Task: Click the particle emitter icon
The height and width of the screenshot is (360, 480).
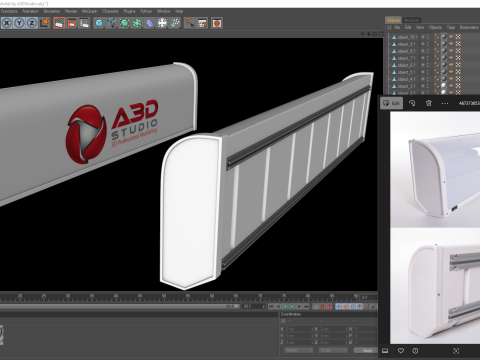Action: pos(175,23)
